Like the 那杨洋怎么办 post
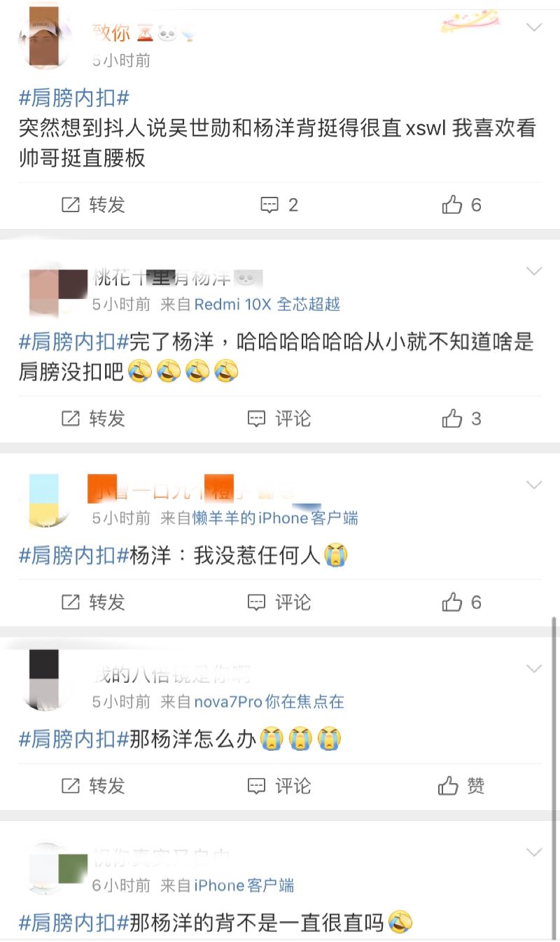The image size is (560, 942). click(461, 786)
